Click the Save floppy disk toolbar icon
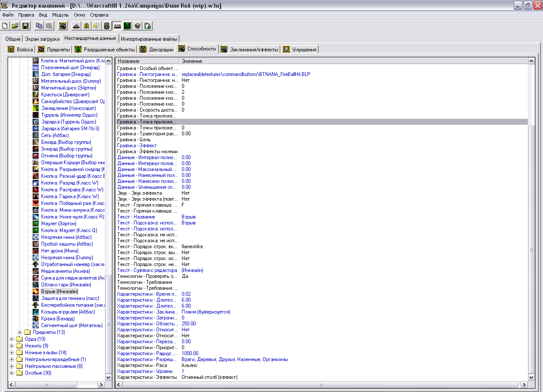543x392 pixels. click(x=25, y=26)
